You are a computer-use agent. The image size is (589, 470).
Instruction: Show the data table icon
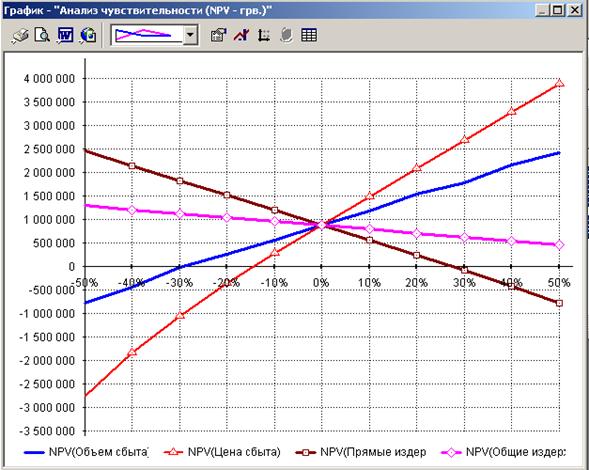pyautogui.click(x=309, y=35)
